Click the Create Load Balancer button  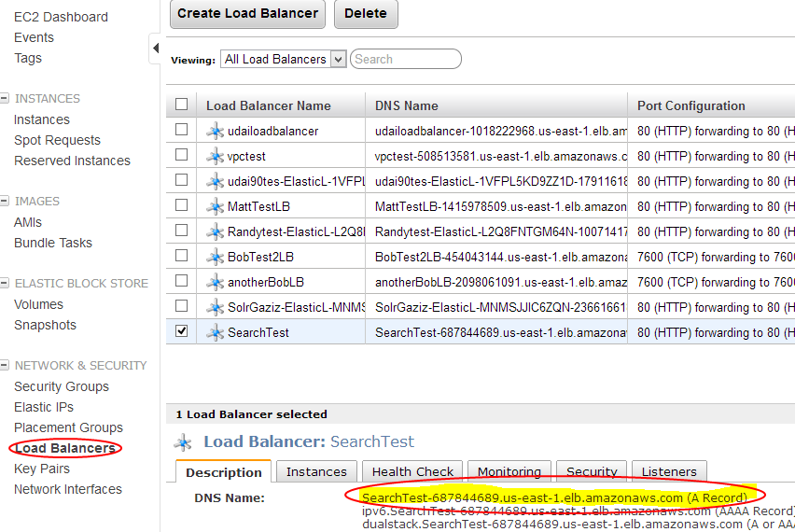pos(247,14)
